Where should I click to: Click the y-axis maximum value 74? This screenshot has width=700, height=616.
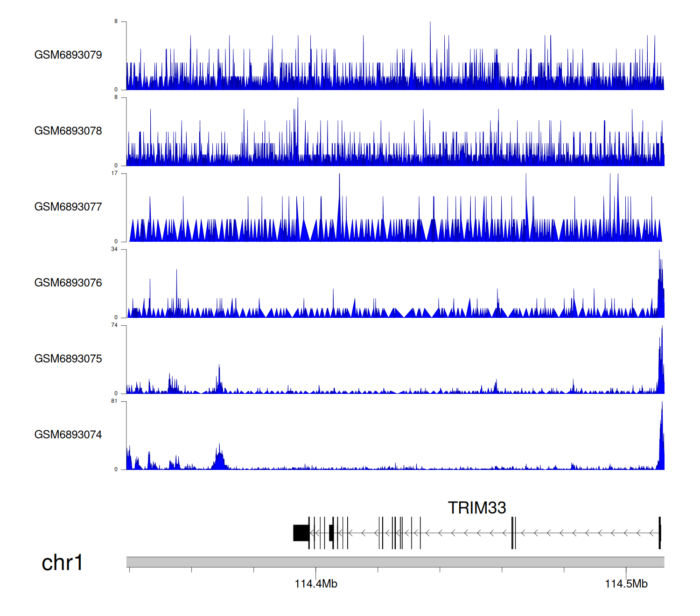coord(114,325)
